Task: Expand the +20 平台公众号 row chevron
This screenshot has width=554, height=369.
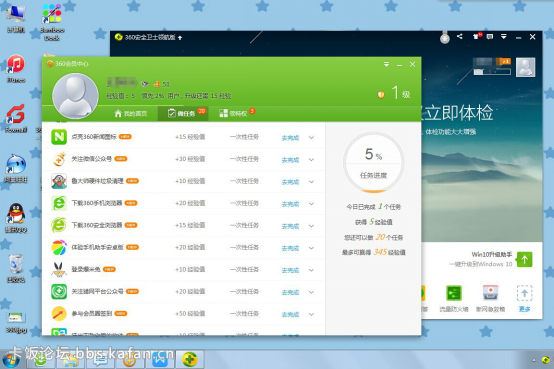Action: click(311, 292)
